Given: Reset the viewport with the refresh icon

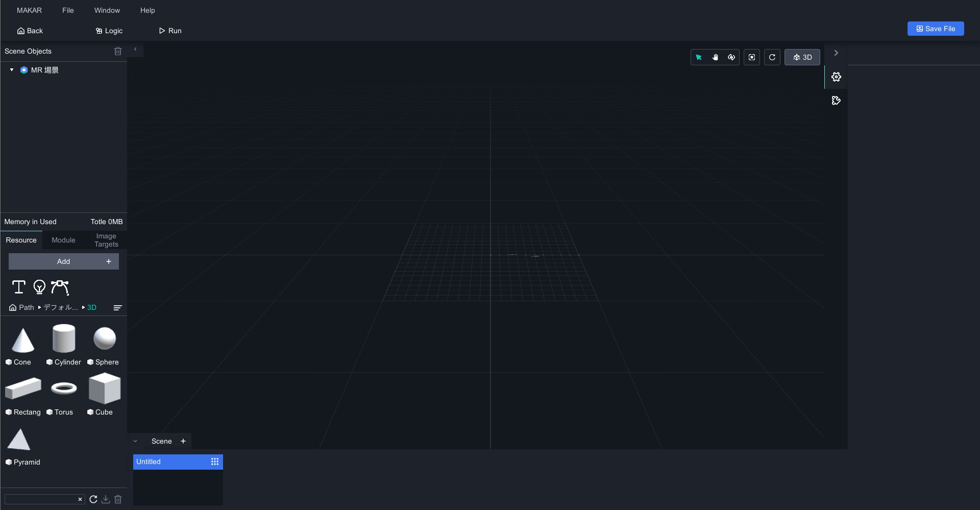Looking at the screenshot, I should pyautogui.click(x=772, y=57).
